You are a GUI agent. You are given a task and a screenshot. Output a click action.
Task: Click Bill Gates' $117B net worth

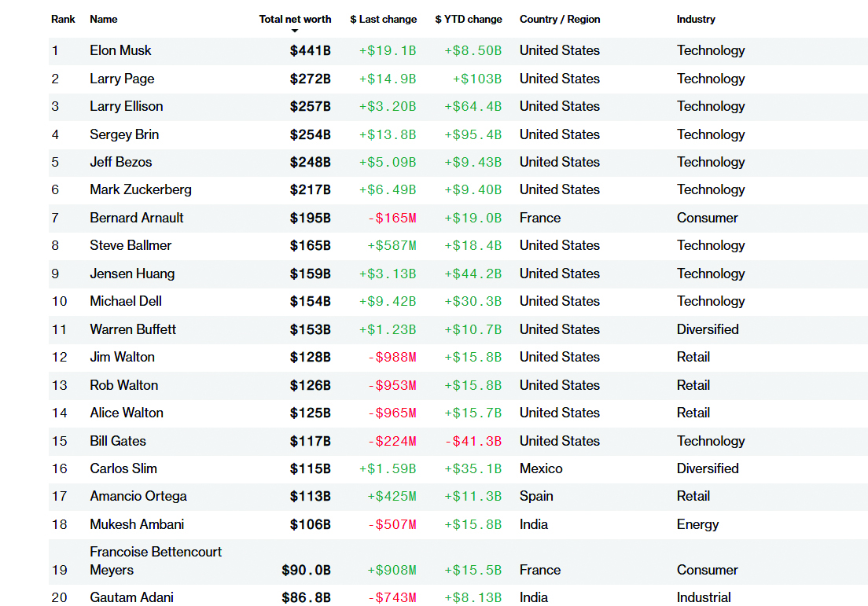(x=310, y=441)
